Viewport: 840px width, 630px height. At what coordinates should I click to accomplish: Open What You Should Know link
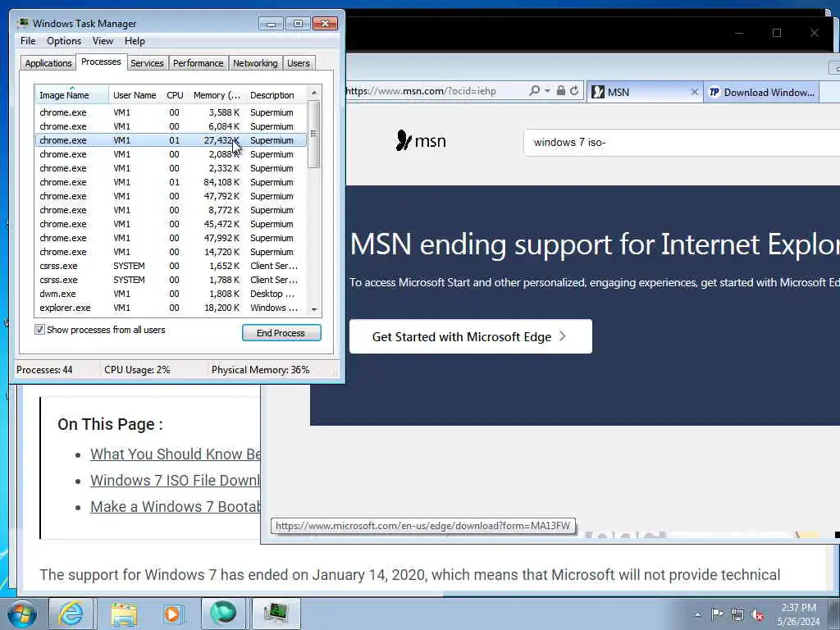pyautogui.click(x=176, y=454)
